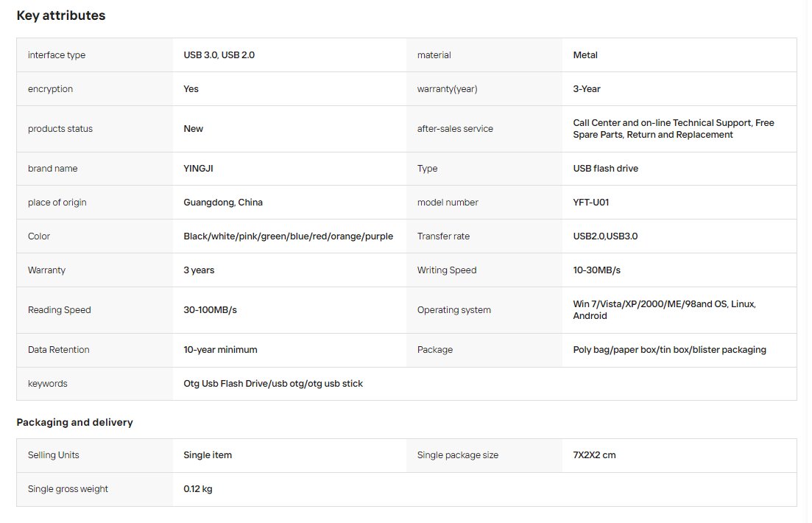The image size is (812, 523).
Task: Click the YINGJI brand name
Action: tap(198, 169)
